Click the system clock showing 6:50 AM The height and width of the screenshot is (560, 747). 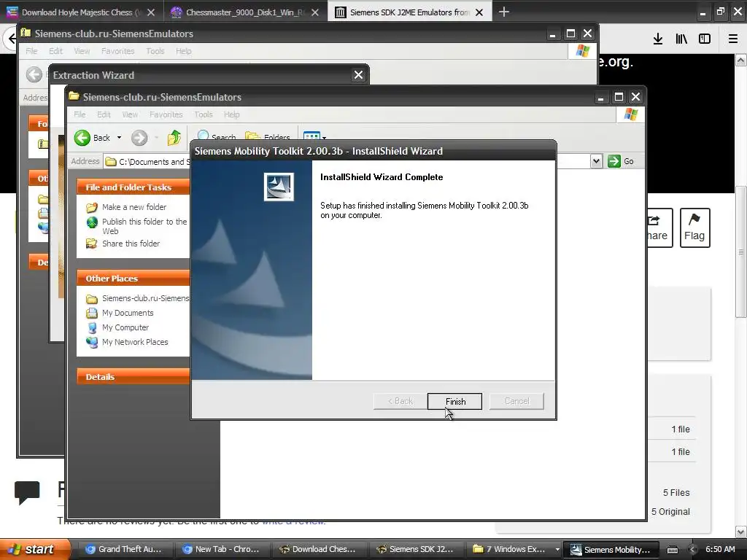720,549
